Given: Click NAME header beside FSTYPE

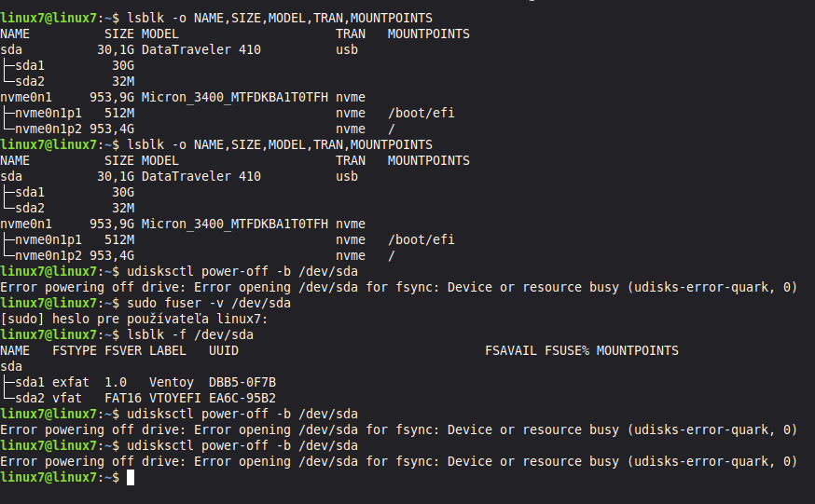Looking at the screenshot, I should (x=15, y=351).
